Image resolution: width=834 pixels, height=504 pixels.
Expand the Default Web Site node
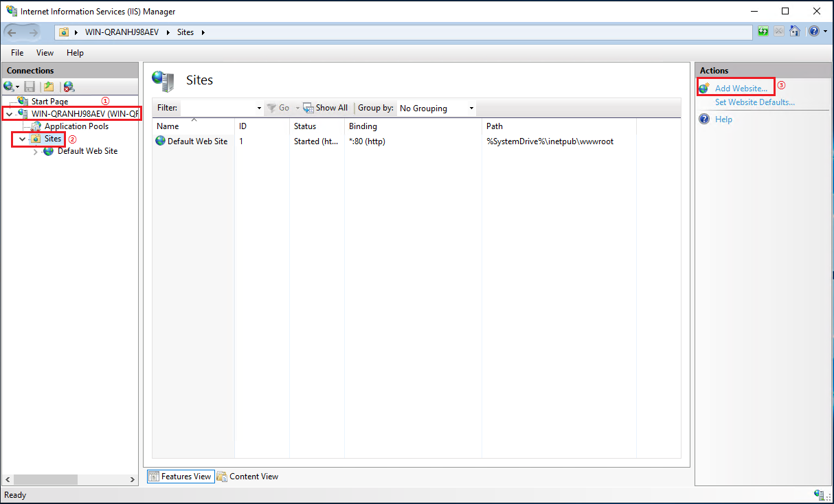35,152
